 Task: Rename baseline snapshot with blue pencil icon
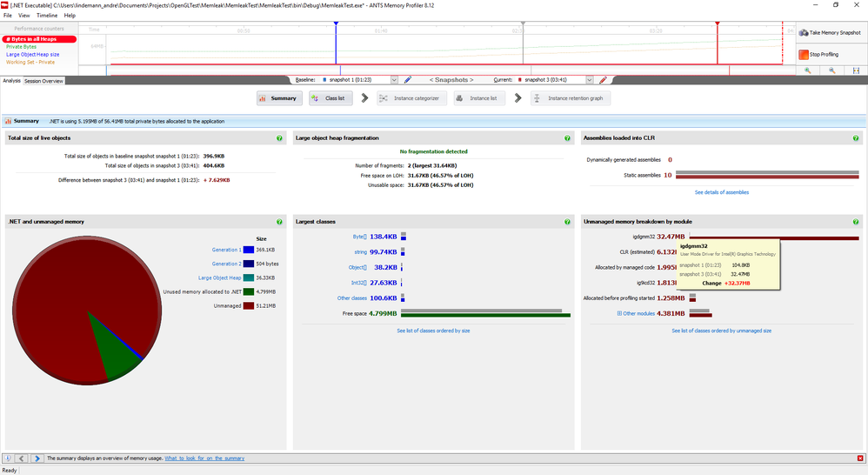coord(407,80)
